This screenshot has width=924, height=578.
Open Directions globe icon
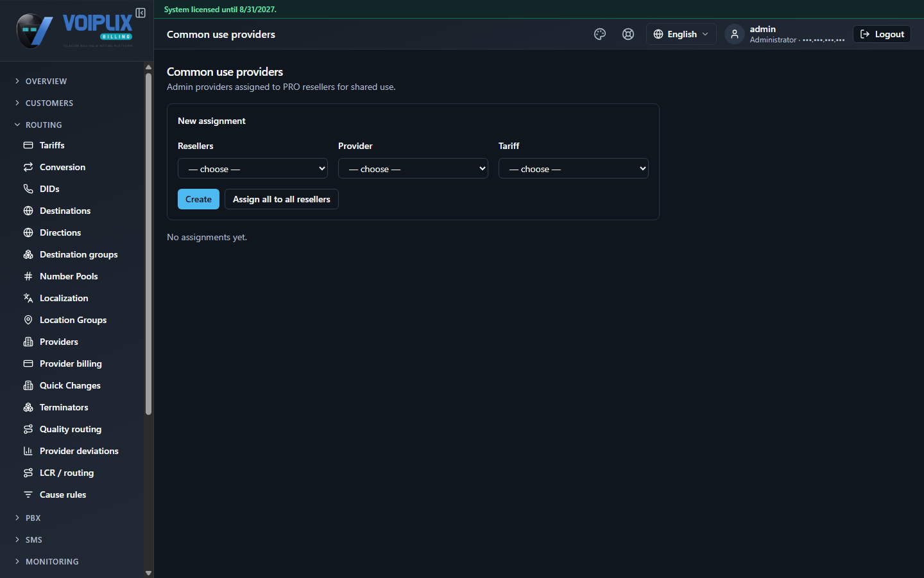point(28,232)
